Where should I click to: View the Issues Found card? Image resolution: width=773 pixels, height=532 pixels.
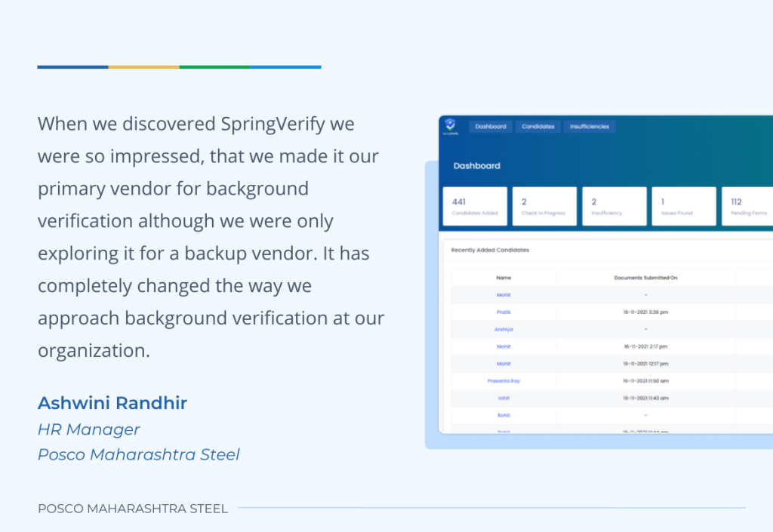683,207
